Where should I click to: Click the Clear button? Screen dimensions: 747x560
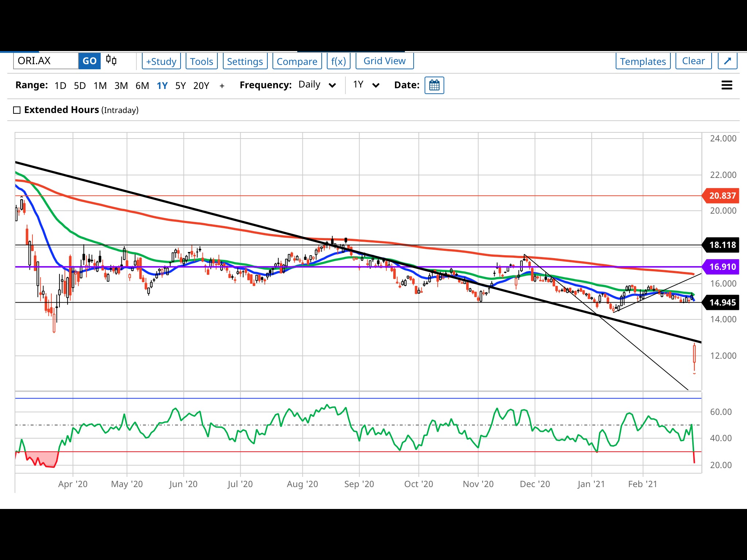[x=693, y=61]
